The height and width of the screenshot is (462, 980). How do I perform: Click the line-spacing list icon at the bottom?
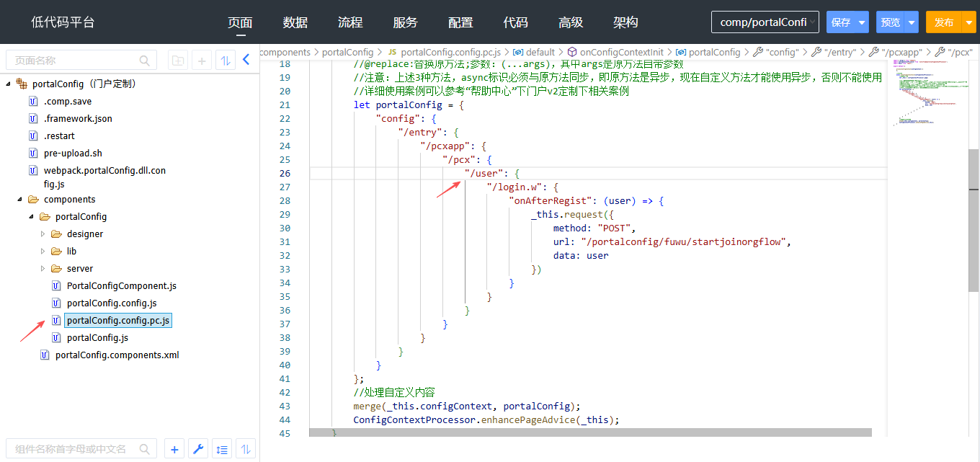pyautogui.click(x=223, y=449)
